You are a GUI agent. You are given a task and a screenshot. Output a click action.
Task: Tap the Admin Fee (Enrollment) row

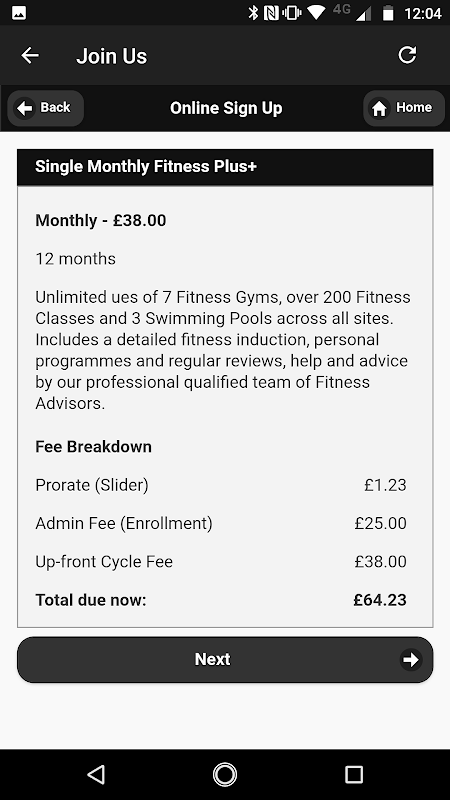(221, 523)
